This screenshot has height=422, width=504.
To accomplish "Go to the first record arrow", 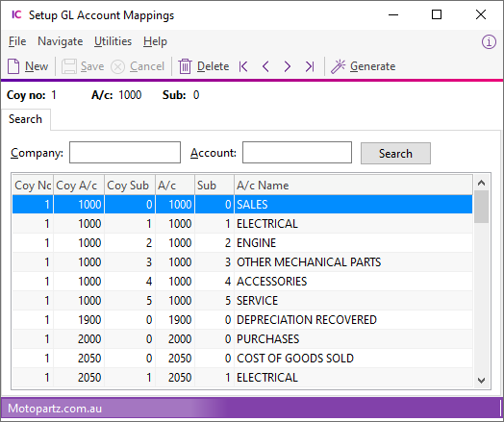I will (243, 66).
